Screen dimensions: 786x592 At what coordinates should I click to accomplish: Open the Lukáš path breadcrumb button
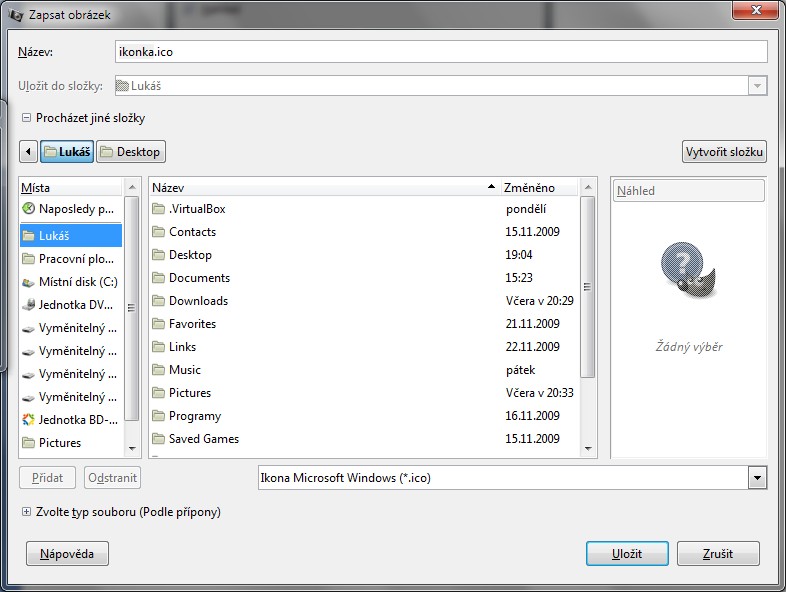click(67, 152)
